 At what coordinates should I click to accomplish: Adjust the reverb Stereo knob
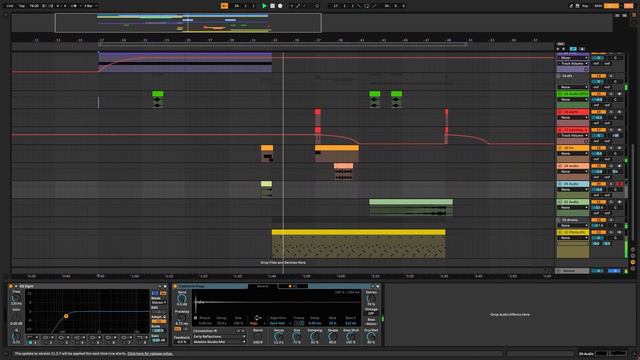point(371,298)
